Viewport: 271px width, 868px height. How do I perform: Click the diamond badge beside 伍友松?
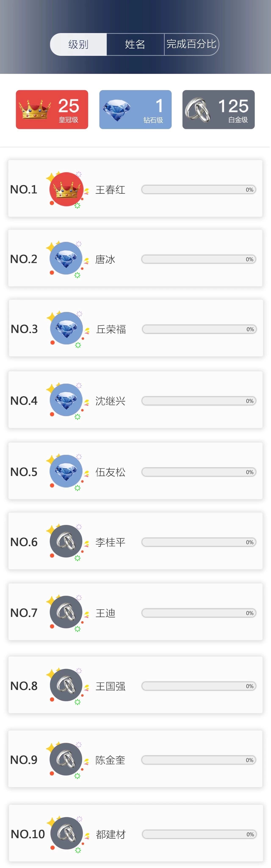pos(66,471)
